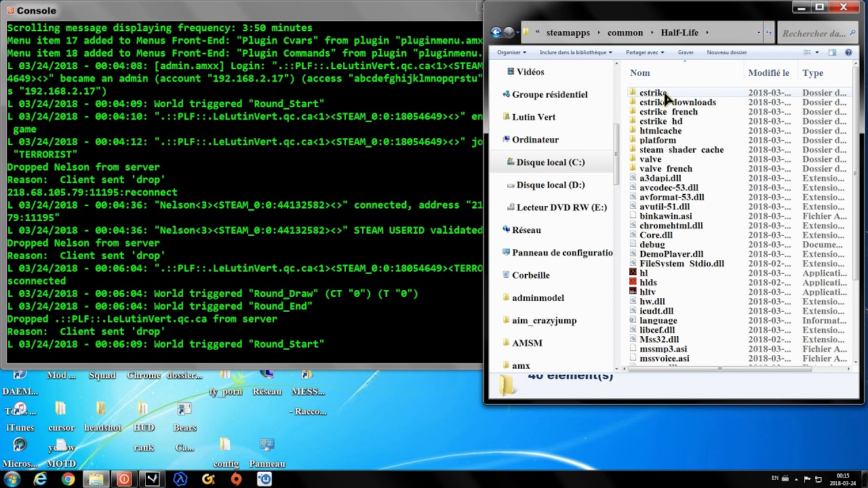
Task: Select the Bears desktop shortcut
Action: tap(184, 418)
